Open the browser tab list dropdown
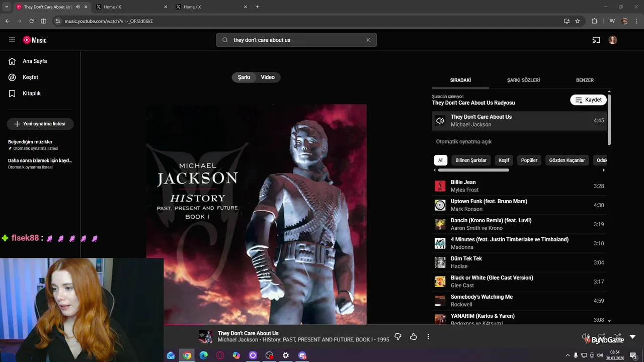 tap(7, 7)
